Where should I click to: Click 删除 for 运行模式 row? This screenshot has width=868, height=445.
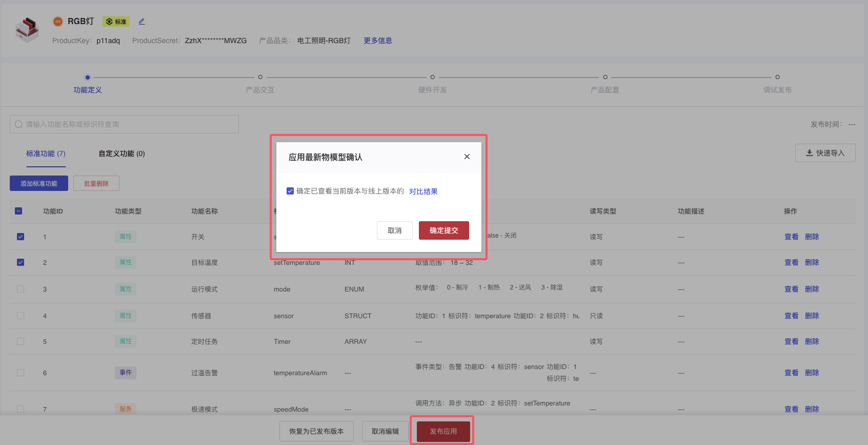[x=812, y=289]
